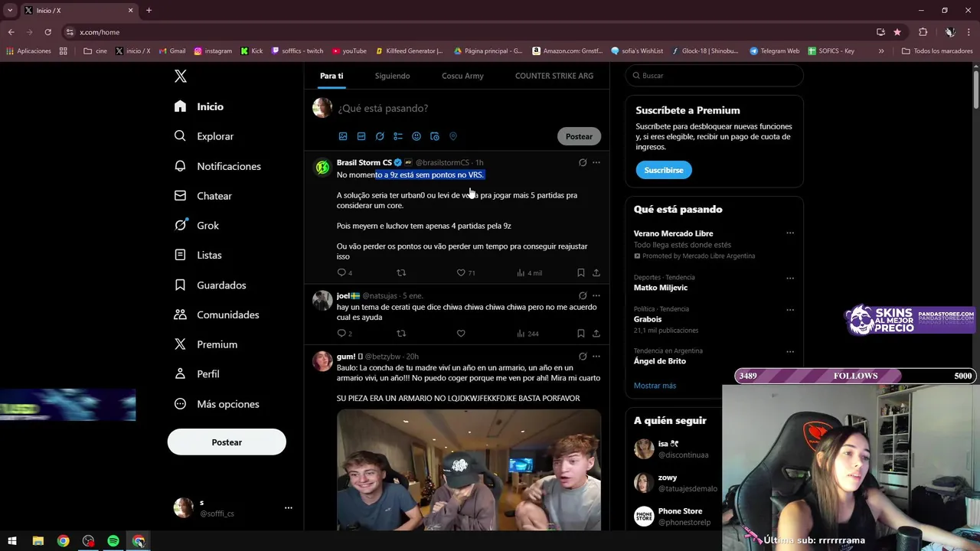The image size is (980, 551).
Task: Click Mostrar más under trends
Action: click(655, 386)
